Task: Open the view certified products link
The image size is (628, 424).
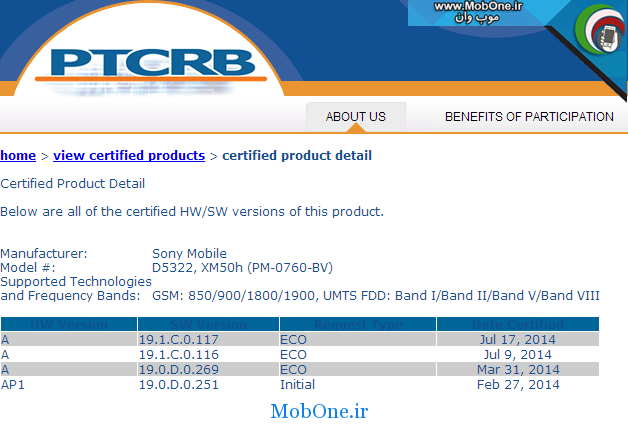Action: click(x=129, y=156)
